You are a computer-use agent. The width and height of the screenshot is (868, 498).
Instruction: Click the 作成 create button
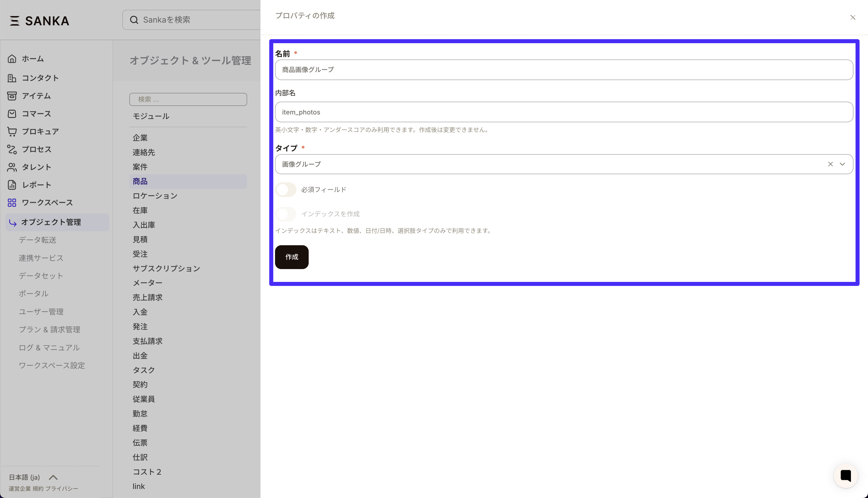(x=292, y=257)
